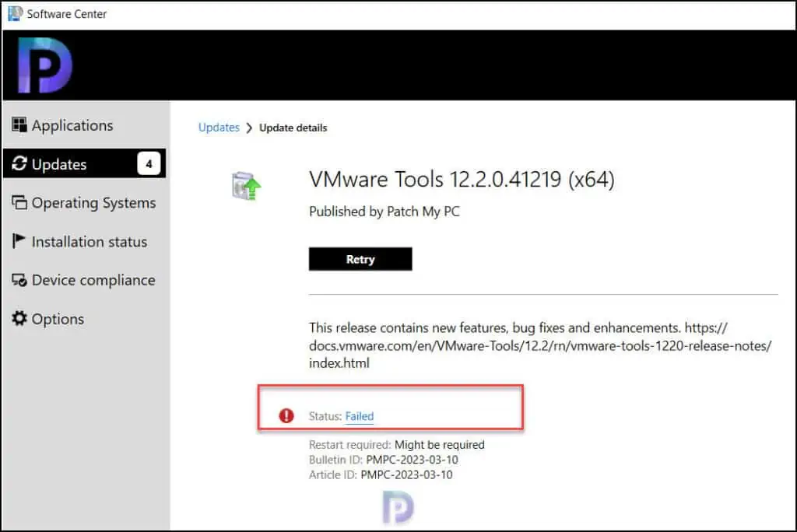Click the Applications grid icon in sidebar
Image resolution: width=797 pixels, height=532 pixels.
[19, 124]
